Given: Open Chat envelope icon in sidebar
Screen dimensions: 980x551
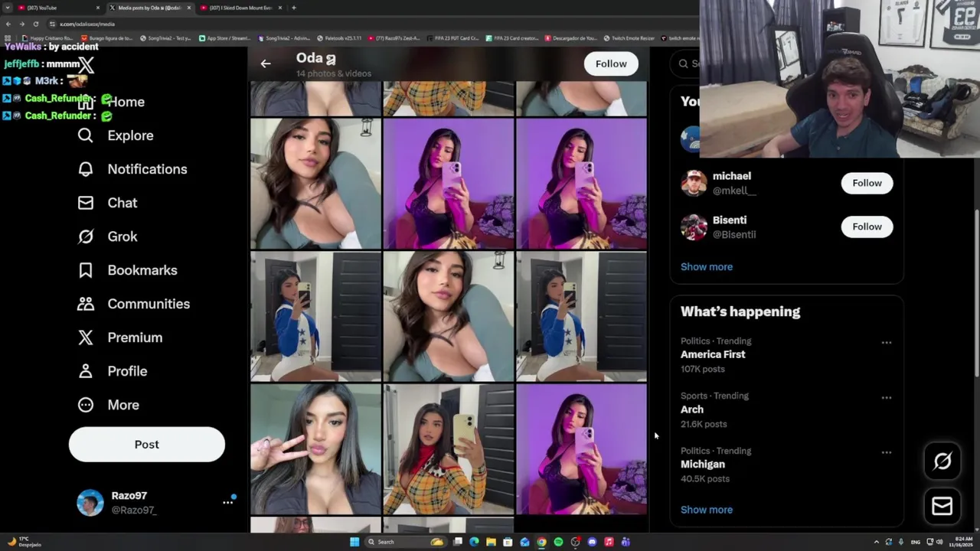Looking at the screenshot, I should click(x=85, y=203).
